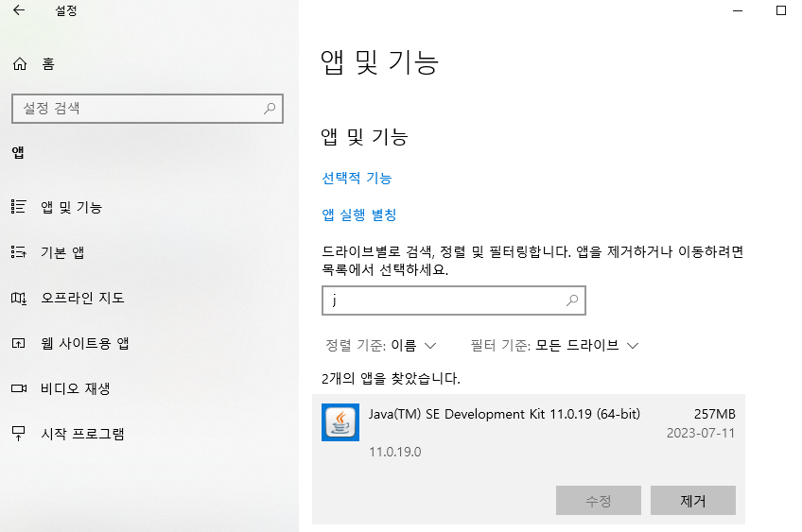Click magnifier icon in app list search

point(572,300)
